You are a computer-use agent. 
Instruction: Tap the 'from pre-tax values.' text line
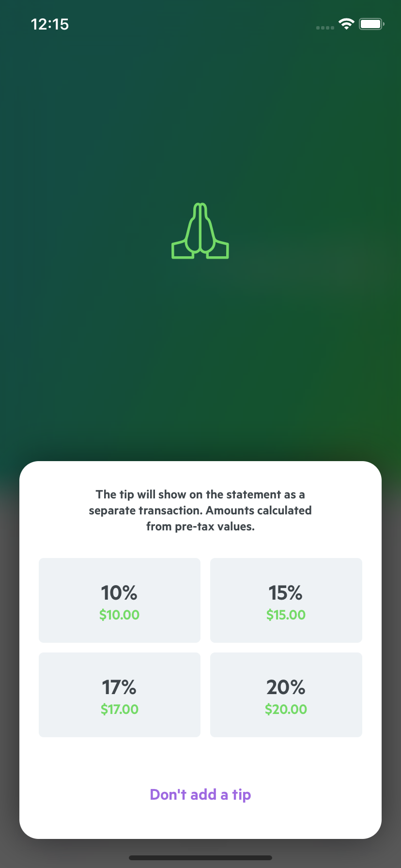tap(200, 527)
